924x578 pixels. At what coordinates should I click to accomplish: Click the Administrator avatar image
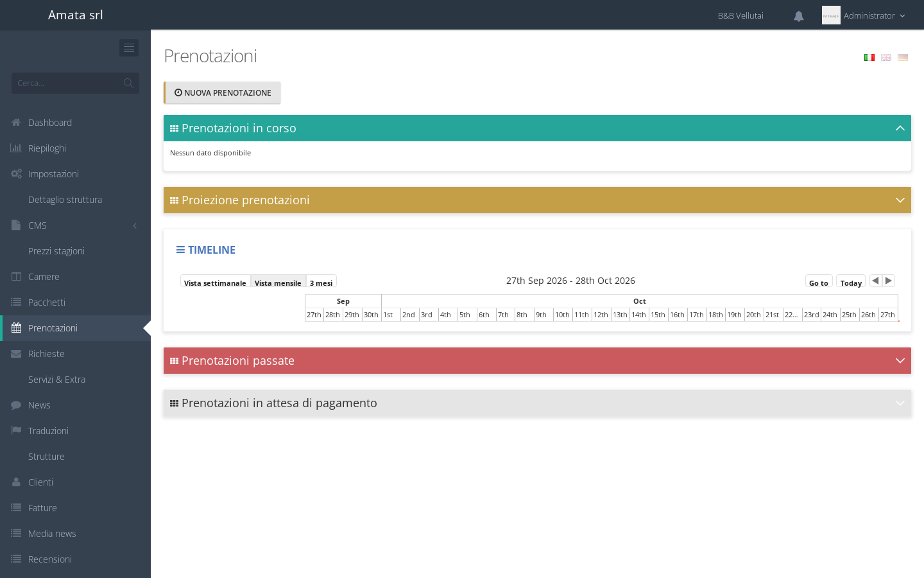[x=831, y=15]
